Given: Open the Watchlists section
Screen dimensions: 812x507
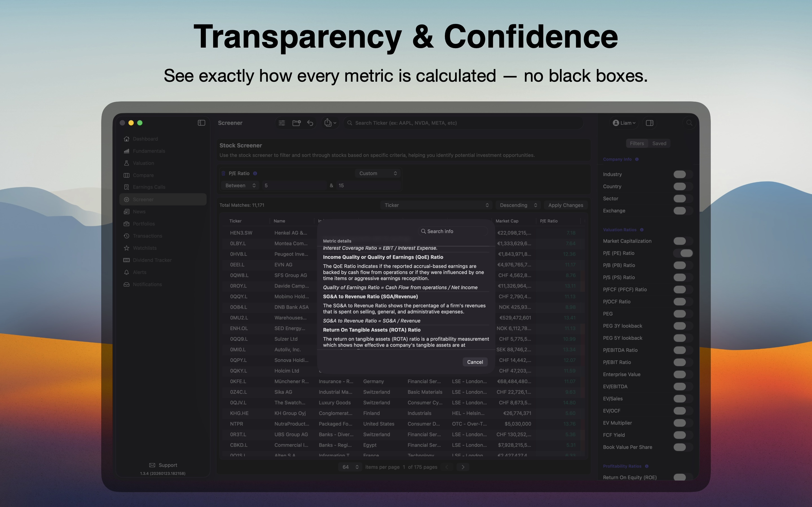Looking at the screenshot, I should [x=145, y=248].
